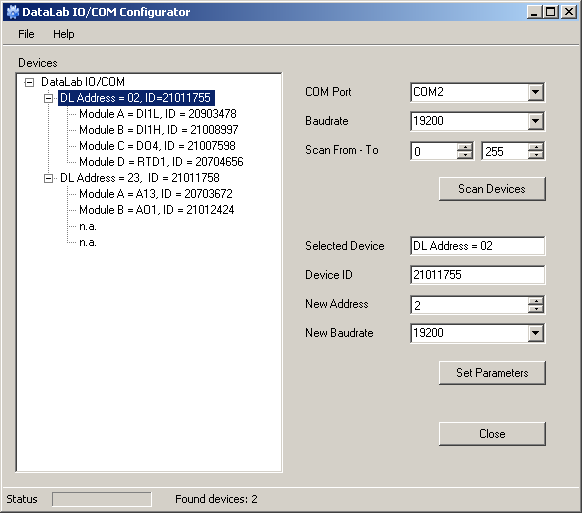Viewport: 582px width, 513px height.
Task: Click the Set Parameters button
Action: pyautogui.click(x=492, y=373)
